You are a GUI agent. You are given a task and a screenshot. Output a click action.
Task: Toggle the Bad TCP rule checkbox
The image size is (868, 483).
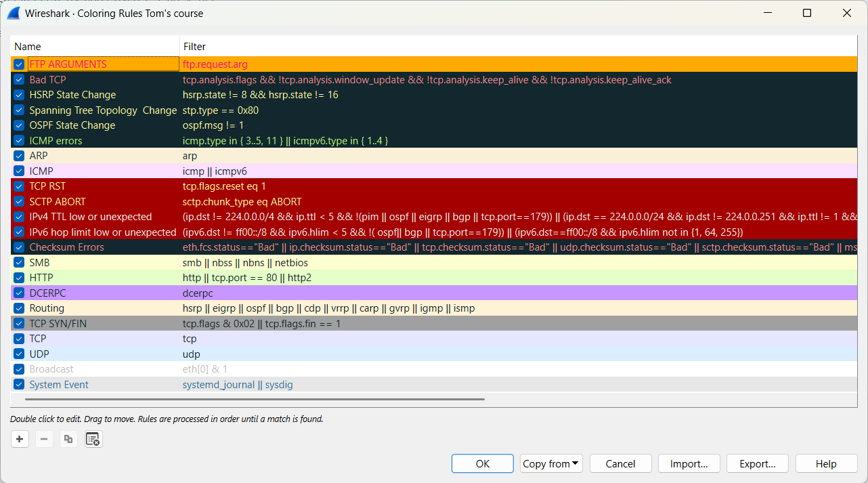pos(19,80)
